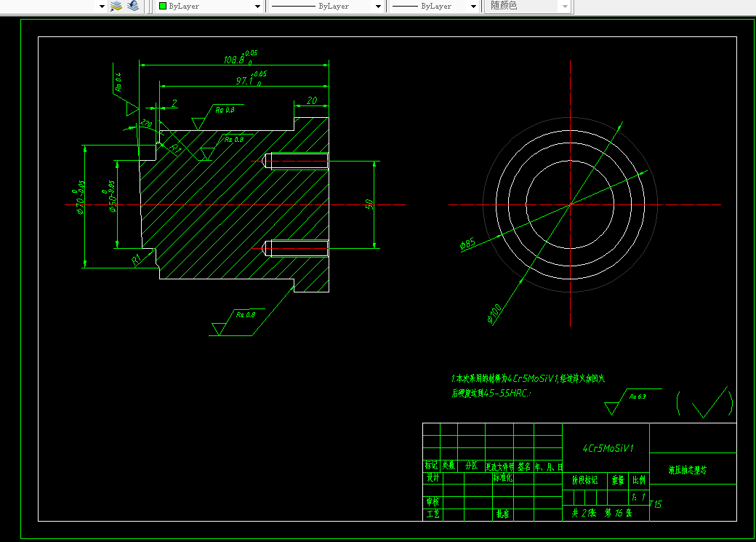Select the R1 radius label at lower left step

point(137,260)
